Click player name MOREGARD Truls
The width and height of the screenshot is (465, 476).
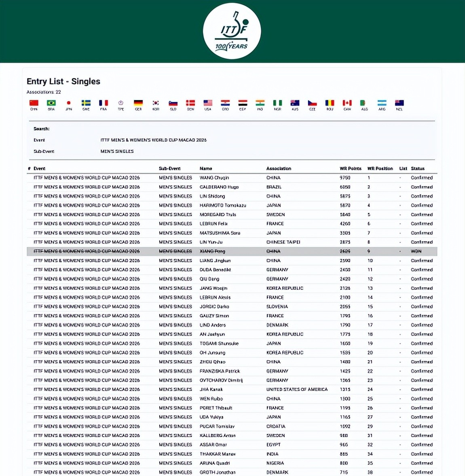point(218,215)
